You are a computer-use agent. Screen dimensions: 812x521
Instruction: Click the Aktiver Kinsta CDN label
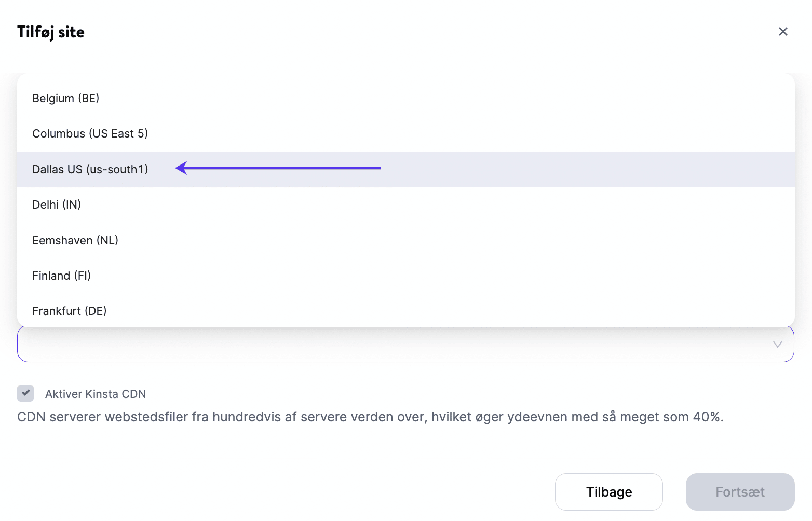pyautogui.click(x=96, y=394)
